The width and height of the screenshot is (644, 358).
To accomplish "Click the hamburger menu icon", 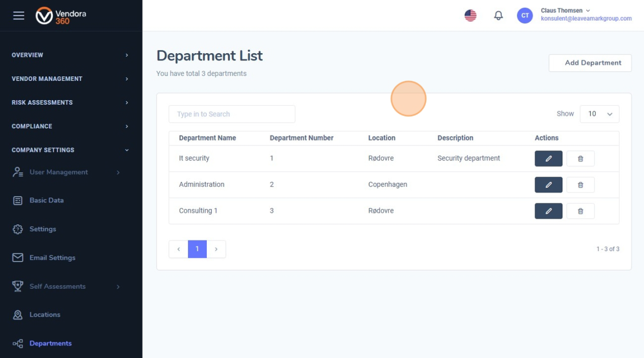I will pyautogui.click(x=19, y=15).
